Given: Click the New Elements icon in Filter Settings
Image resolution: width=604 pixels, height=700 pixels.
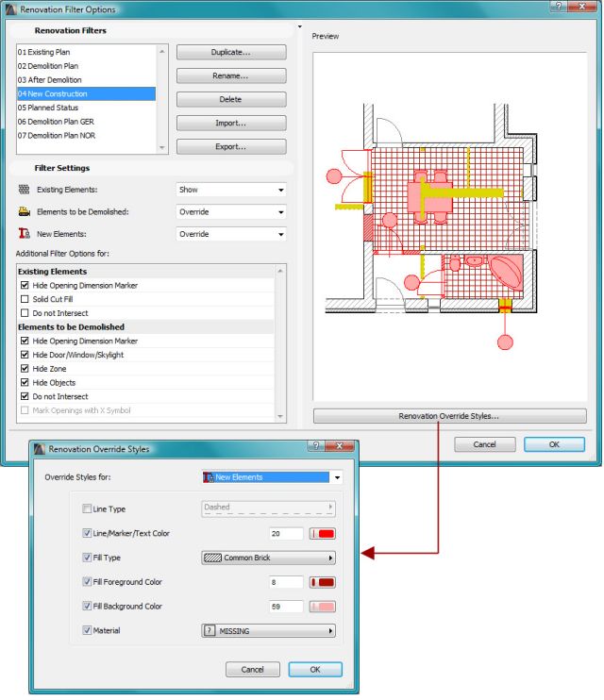Looking at the screenshot, I should pos(25,233).
